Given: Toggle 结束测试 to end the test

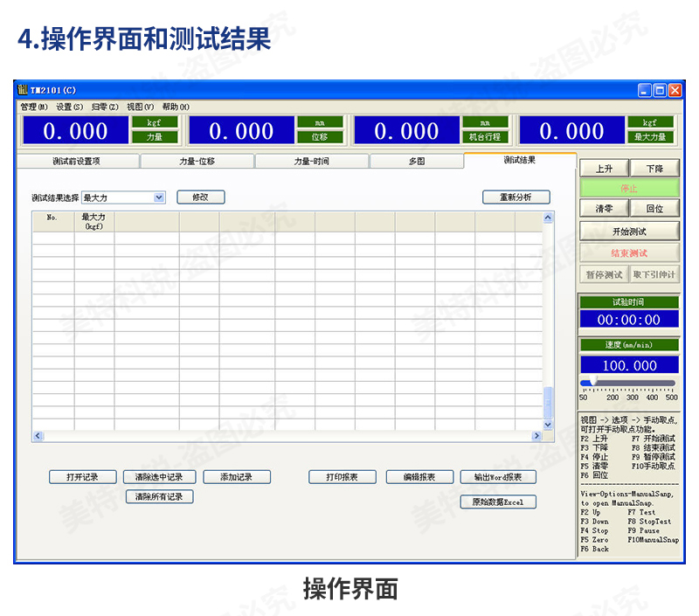Looking at the screenshot, I should [628, 253].
